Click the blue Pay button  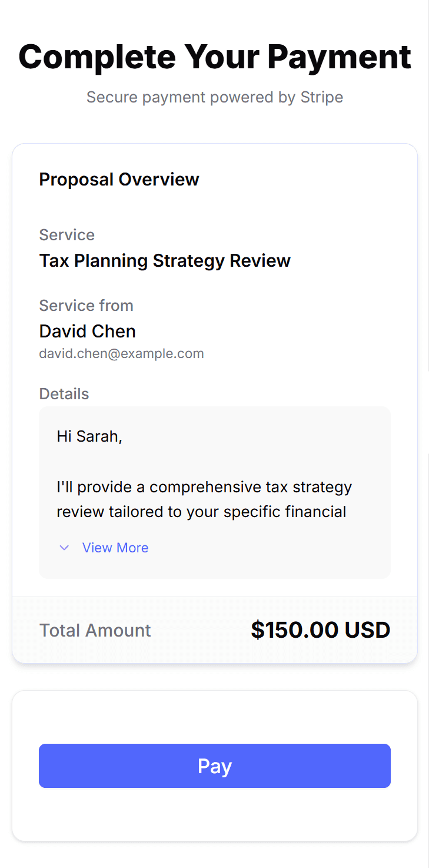pyautogui.click(x=214, y=766)
